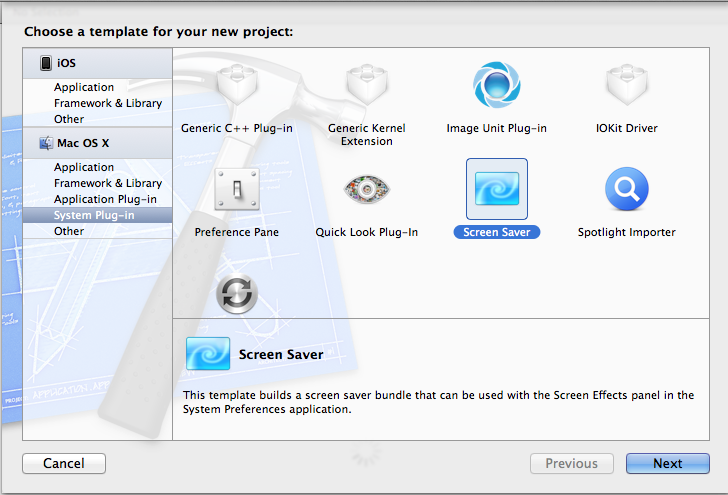Click the IOKit Driver label
The width and height of the screenshot is (728, 495).
[x=627, y=128]
